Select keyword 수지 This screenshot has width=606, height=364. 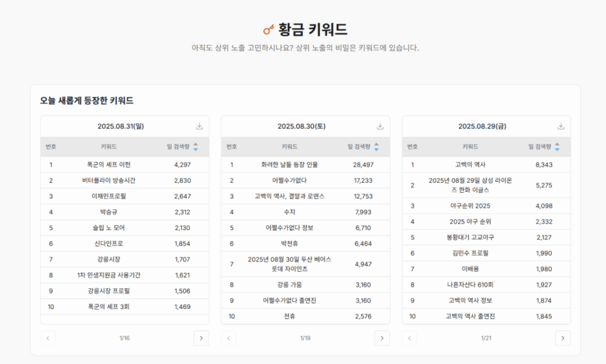[x=289, y=212]
